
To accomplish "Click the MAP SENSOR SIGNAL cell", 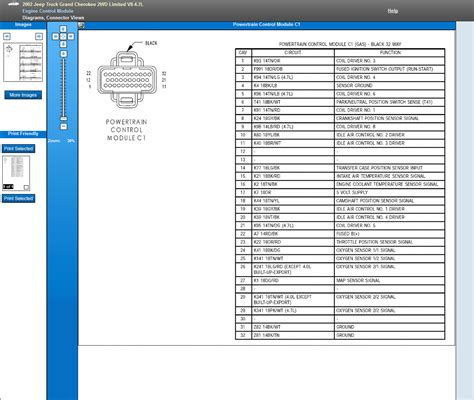I will click(390, 281).
